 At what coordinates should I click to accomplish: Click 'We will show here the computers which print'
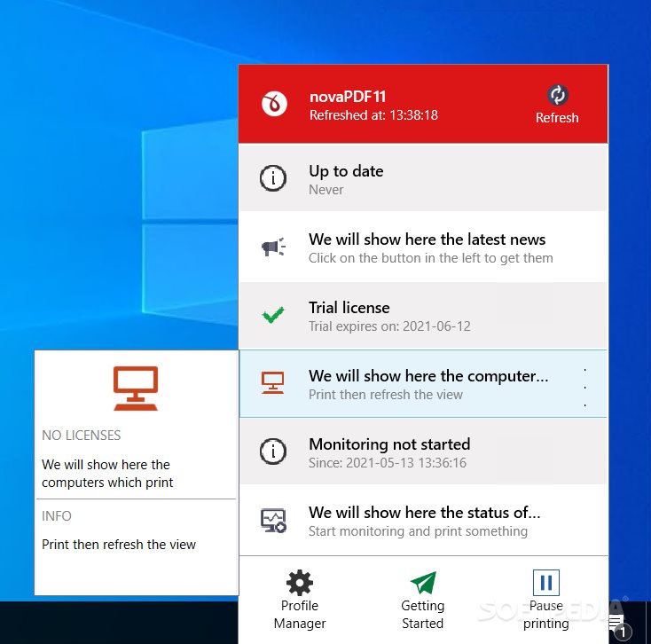pyautogui.click(x=107, y=474)
